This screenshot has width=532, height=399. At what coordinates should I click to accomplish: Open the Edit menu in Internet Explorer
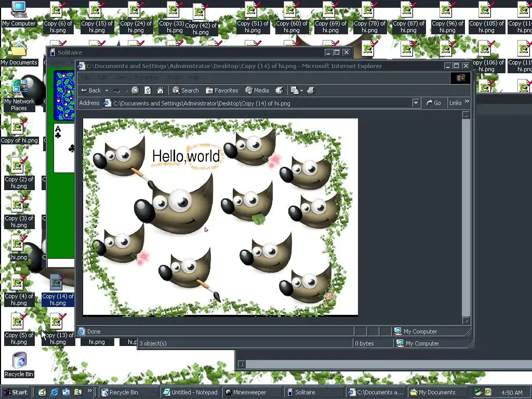(x=102, y=77)
